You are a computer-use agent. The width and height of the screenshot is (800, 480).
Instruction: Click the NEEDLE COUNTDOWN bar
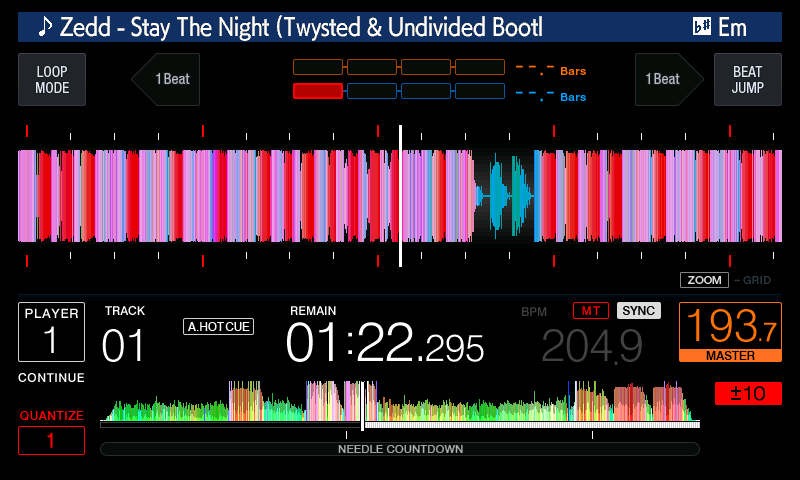point(400,449)
